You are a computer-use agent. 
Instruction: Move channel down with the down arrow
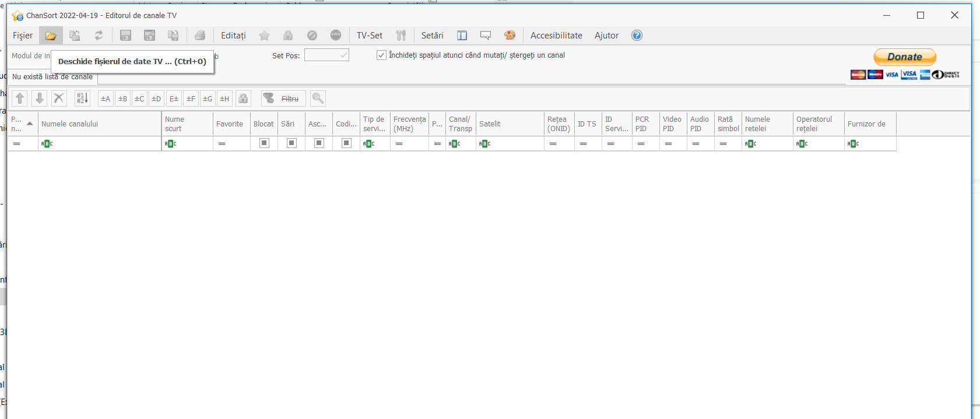[x=40, y=98]
